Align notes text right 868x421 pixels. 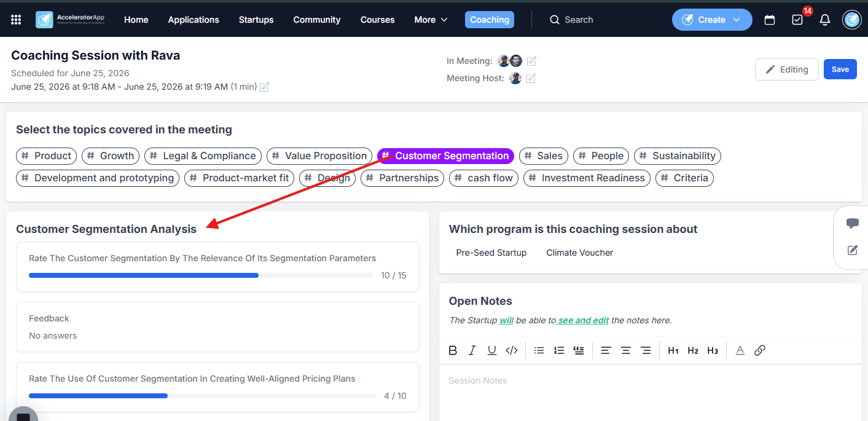pos(646,350)
